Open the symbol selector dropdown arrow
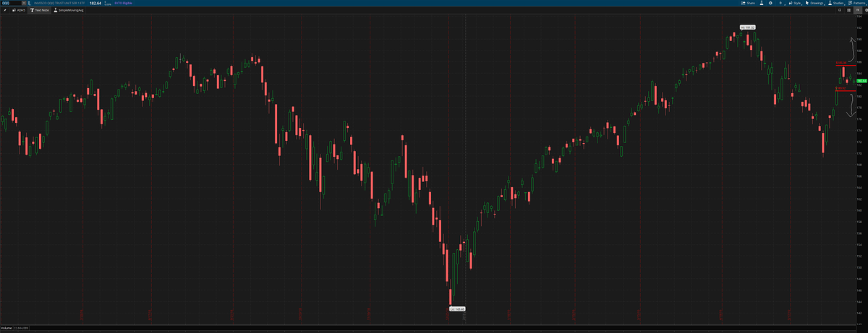The image size is (868, 333). [24, 3]
